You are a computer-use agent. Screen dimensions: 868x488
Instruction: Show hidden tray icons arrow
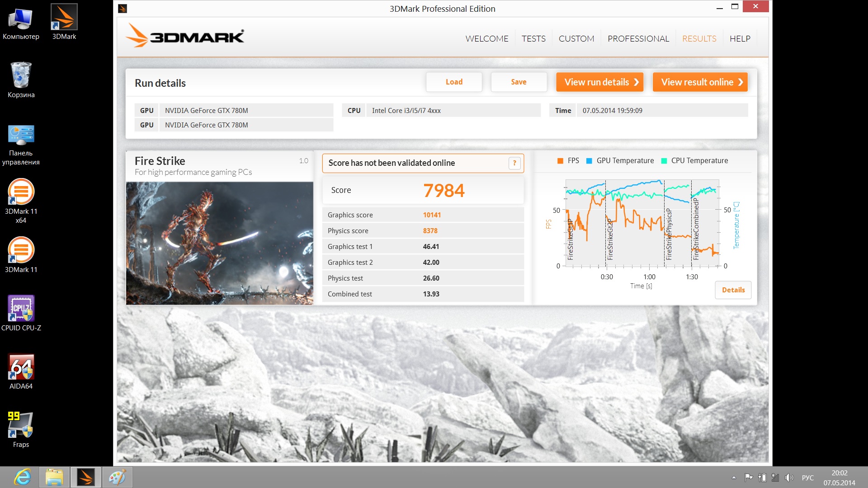[x=734, y=478]
